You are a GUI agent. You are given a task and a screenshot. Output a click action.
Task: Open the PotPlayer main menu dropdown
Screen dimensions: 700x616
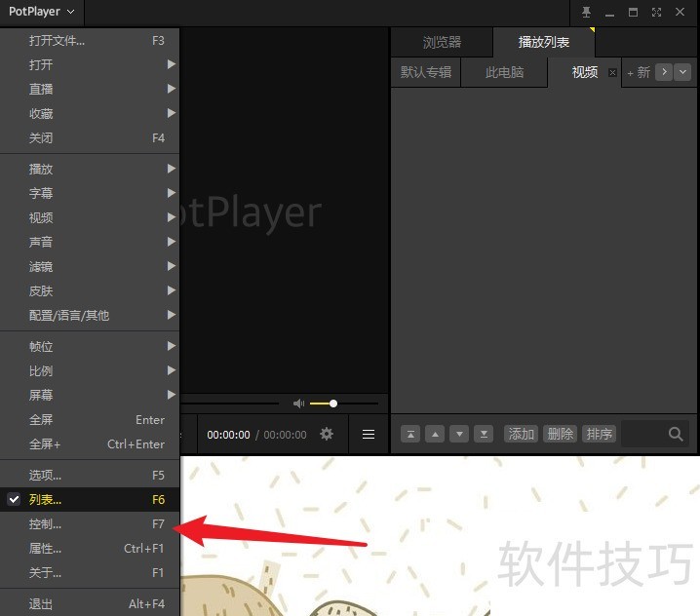pyautogui.click(x=42, y=12)
